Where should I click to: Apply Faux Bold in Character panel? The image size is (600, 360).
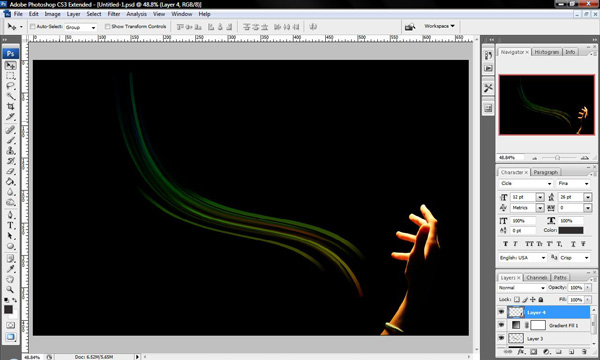505,244
